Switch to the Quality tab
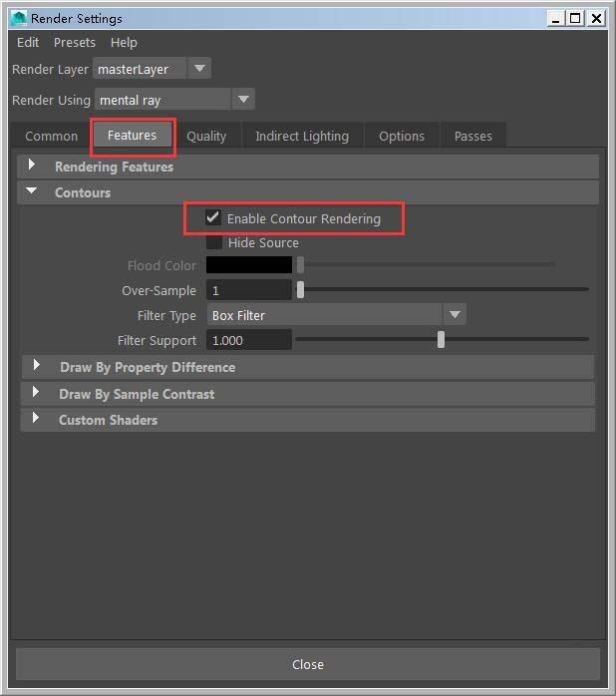This screenshot has height=696, width=616. pos(206,136)
